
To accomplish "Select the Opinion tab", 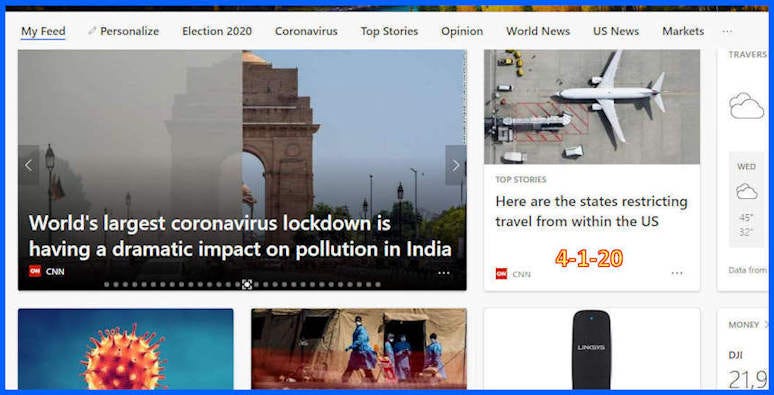I will coord(462,31).
